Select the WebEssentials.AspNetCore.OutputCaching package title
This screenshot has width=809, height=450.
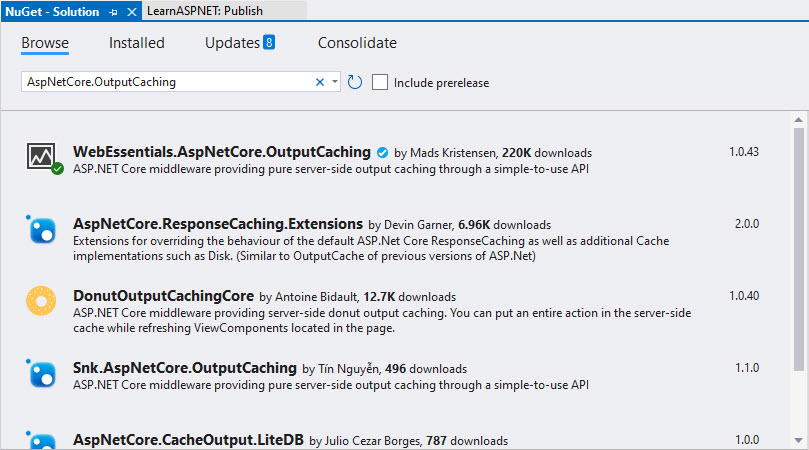(x=222, y=152)
